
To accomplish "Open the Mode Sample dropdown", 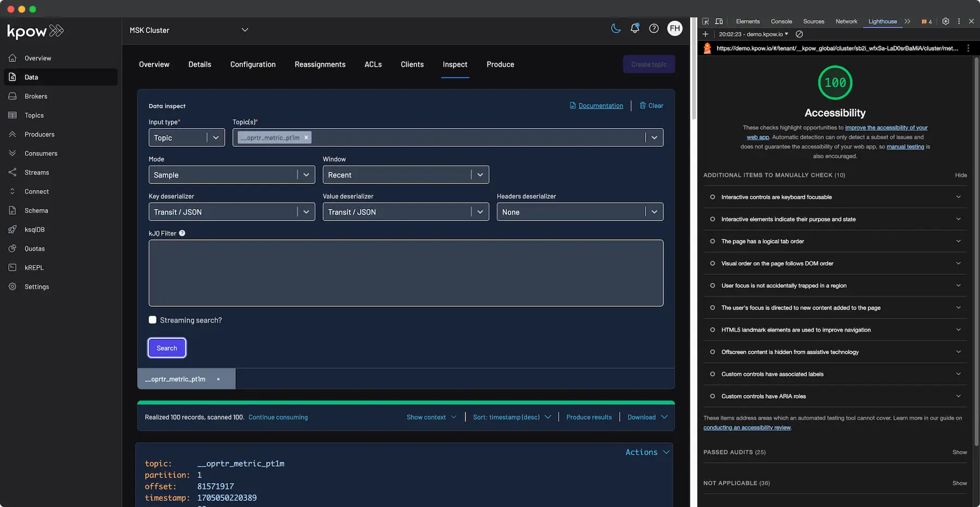I will point(232,175).
